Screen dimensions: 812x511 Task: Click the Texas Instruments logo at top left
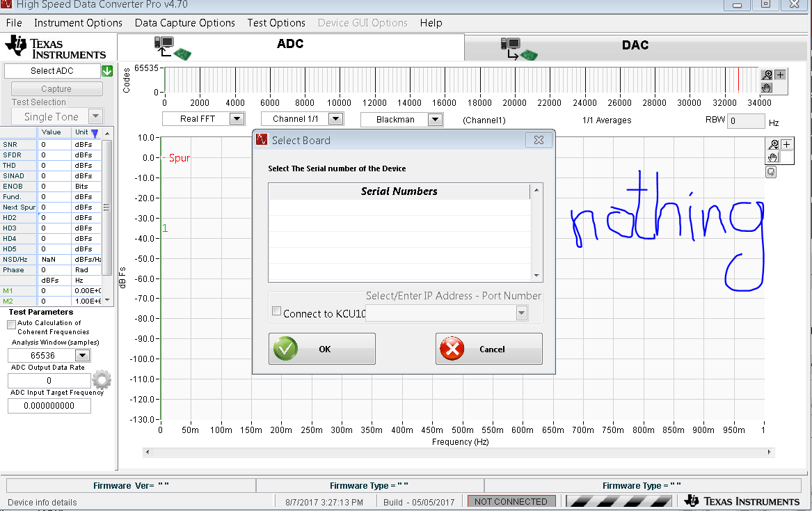[x=56, y=47]
